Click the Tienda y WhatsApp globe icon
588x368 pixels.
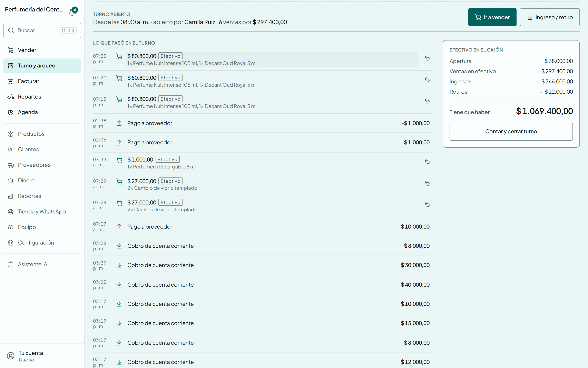point(11,212)
